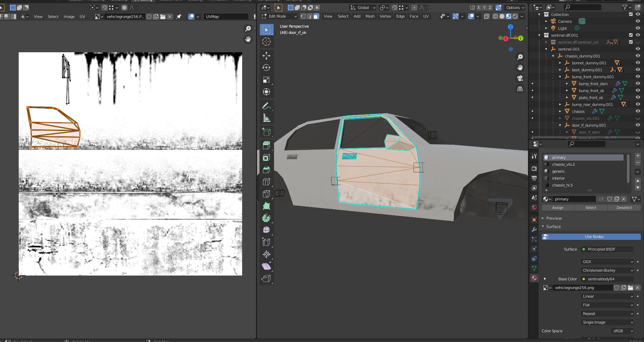Open the World Properties globe tab

(x=534, y=207)
